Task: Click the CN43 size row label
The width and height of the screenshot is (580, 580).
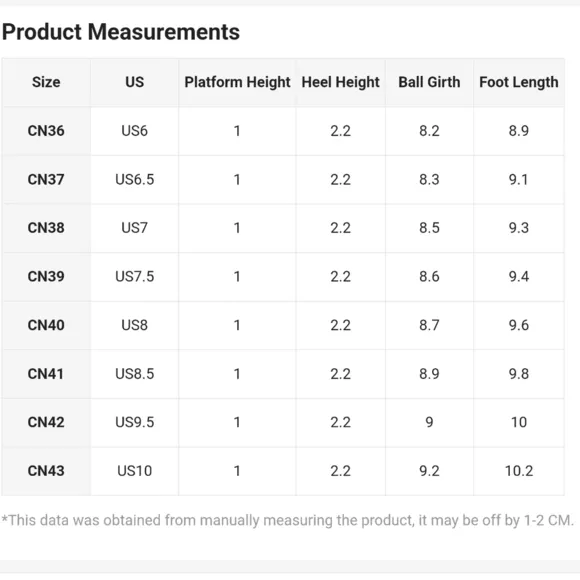Action: pyautogui.click(x=46, y=471)
